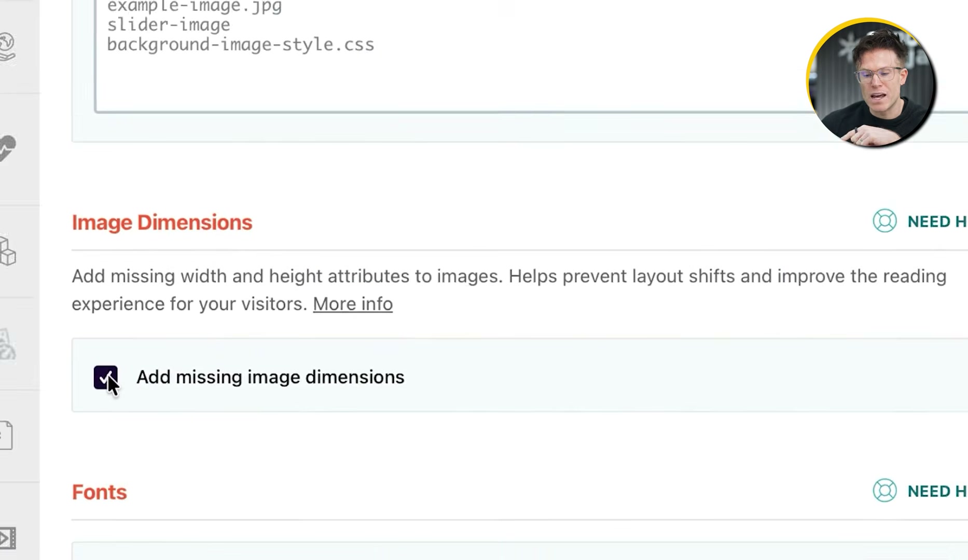Open the More info link
Image resolution: width=968 pixels, height=560 pixels.
tap(353, 304)
